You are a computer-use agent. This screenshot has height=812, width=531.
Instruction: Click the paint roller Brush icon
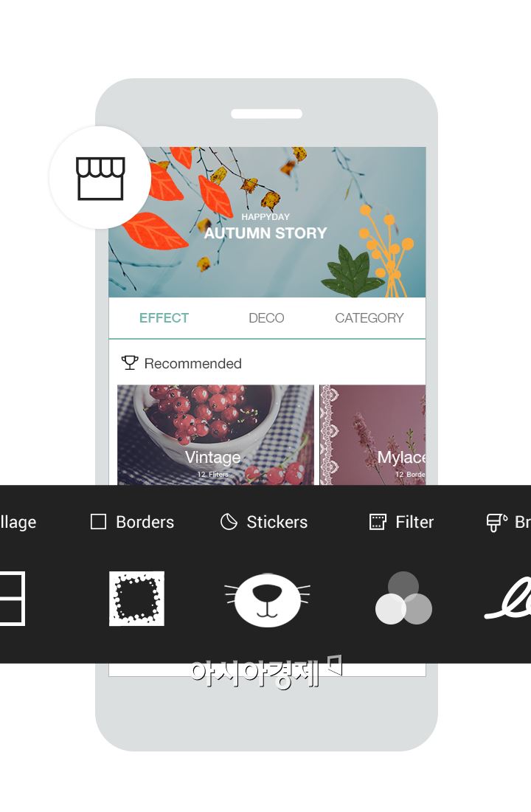point(497,522)
